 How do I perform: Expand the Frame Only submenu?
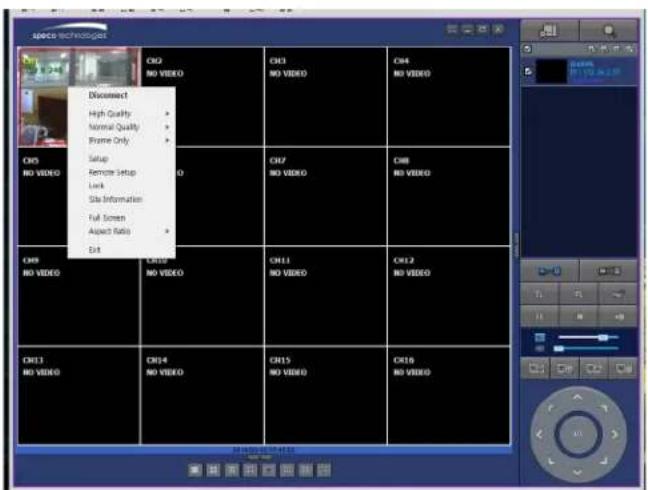point(122,140)
